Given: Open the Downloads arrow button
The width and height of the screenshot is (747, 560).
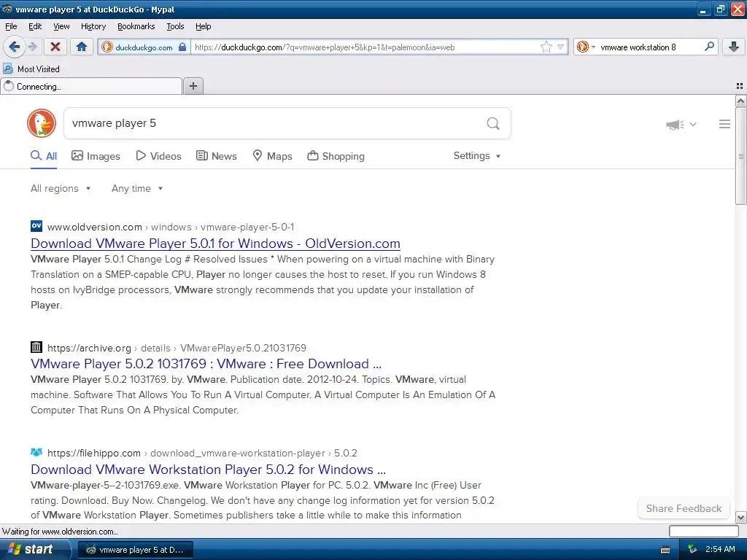Looking at the screenshot, I should [734, 47].
